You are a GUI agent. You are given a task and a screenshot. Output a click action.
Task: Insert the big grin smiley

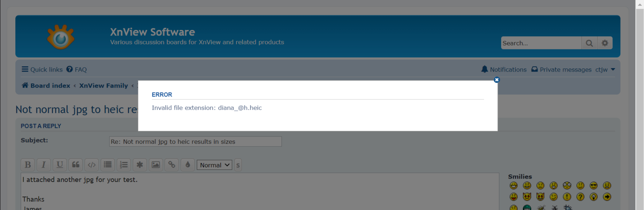click(x=514, y=185)
